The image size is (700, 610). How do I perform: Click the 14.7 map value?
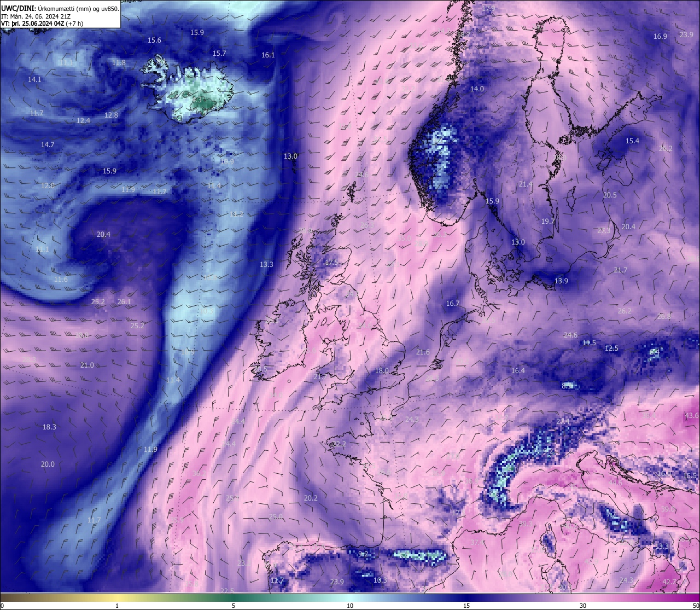click(x=48, y=145)
